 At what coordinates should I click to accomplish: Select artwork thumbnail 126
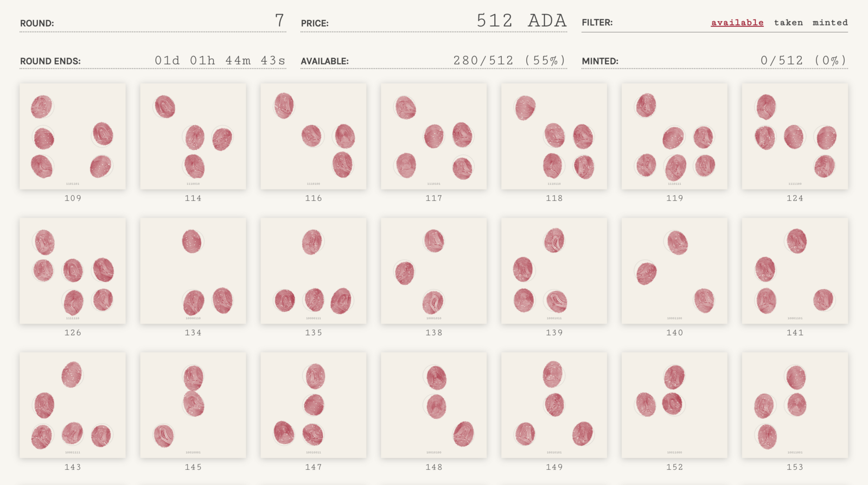(x=73, y=271)
